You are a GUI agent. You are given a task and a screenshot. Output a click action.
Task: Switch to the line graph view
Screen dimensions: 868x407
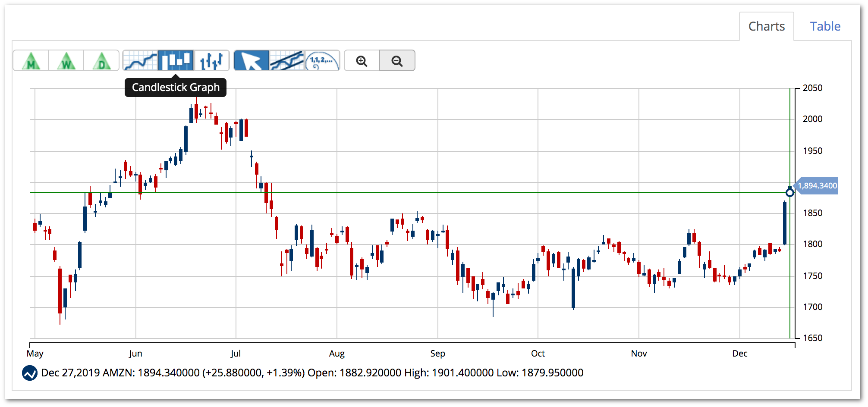pos(140,60)
